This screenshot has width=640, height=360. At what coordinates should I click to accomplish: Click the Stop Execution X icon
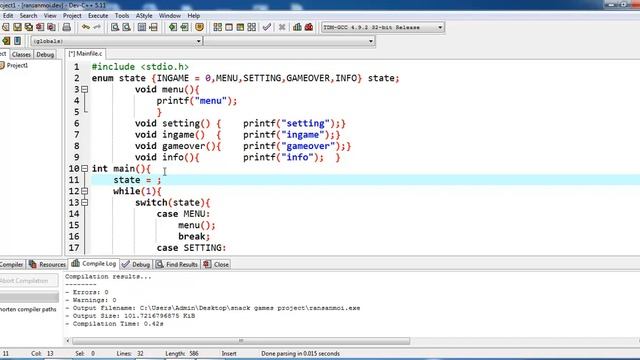tap(282, 27)
